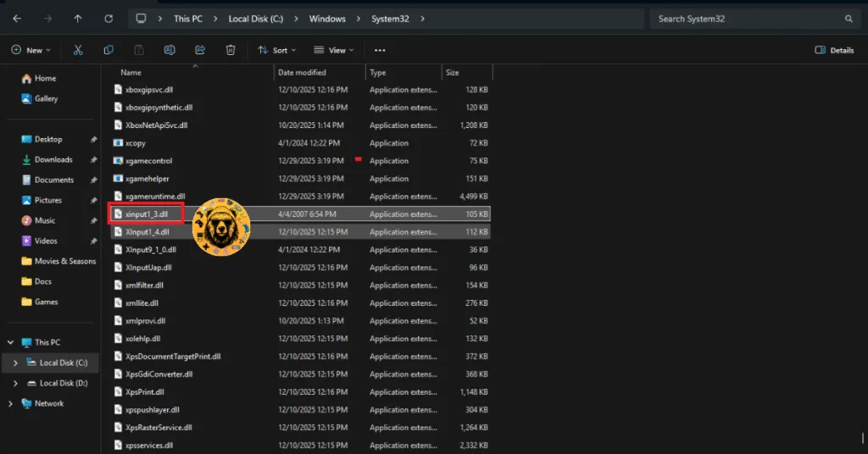
Task: Open Downloads in the sidebar
Action: click(53, 159)
